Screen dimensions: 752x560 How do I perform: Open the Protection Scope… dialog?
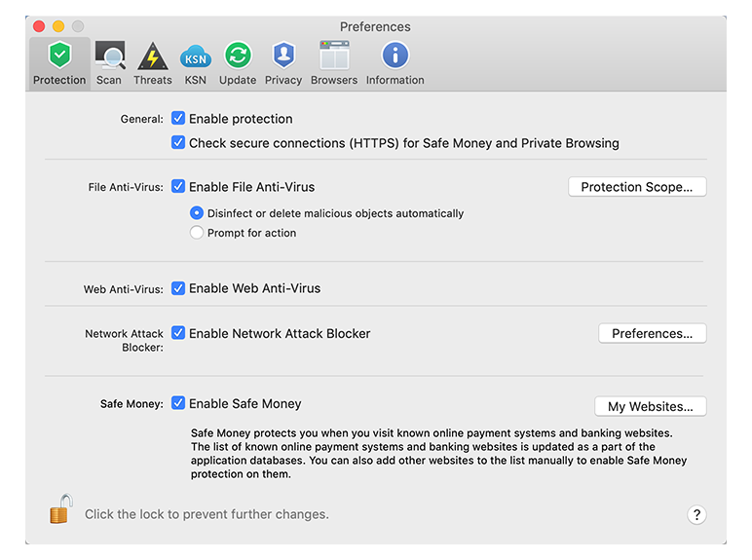637,187
